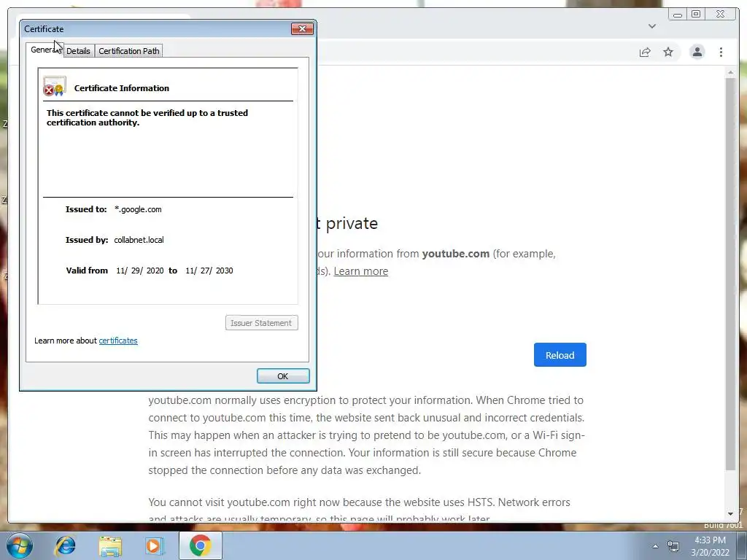Click Chrome page scrollbar thumb
The image size is (747, 560).
(x=730, y=274)
